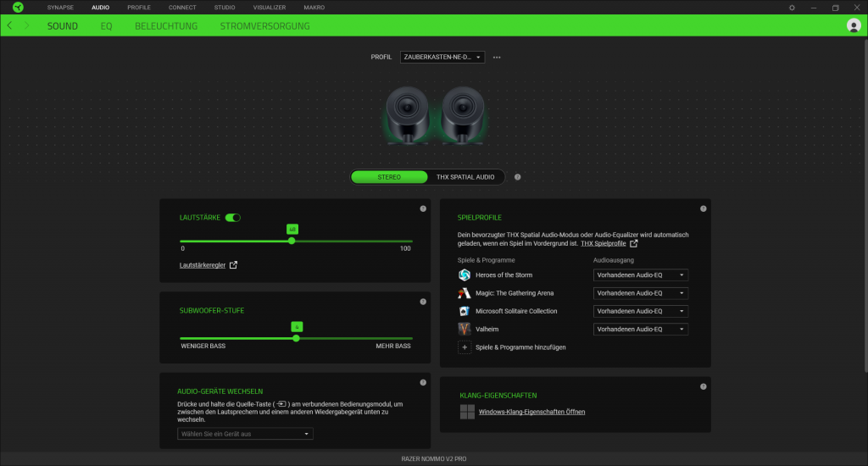
Task: Click the Windows logo icon in Klang-Eigenschaften
Action: pyautogui.click(x=467, y=412)
